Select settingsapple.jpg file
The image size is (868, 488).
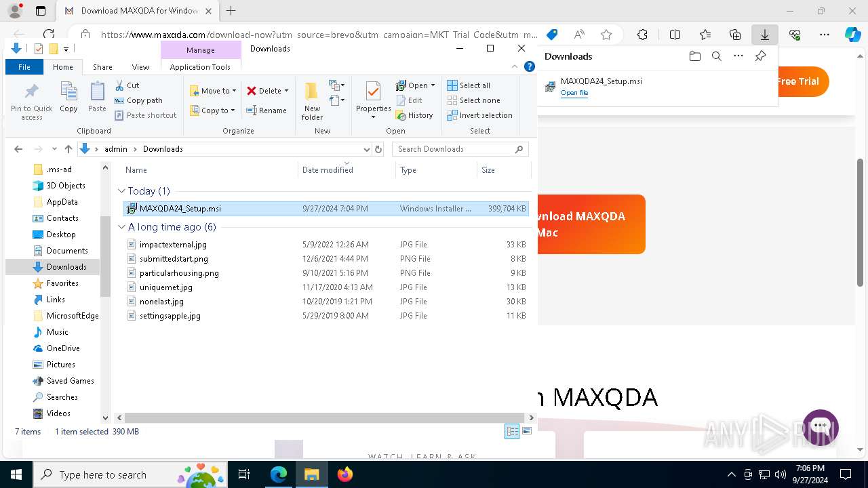(170, 316)
